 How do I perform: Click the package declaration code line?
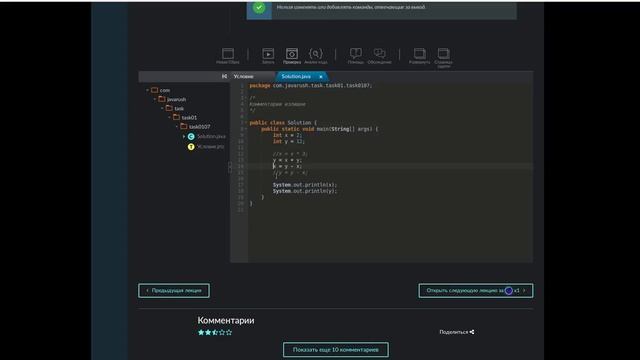[311, 86]
